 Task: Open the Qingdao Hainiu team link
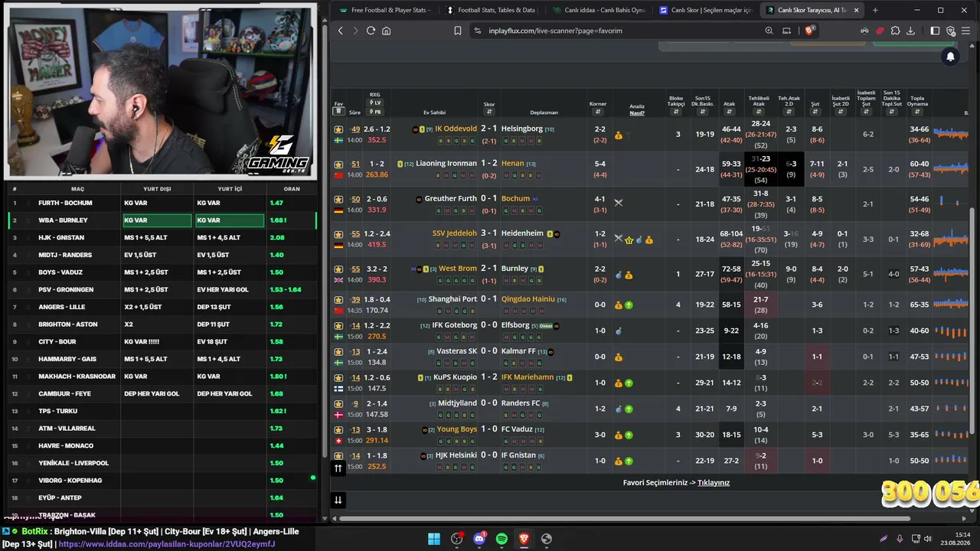(528, 299)
